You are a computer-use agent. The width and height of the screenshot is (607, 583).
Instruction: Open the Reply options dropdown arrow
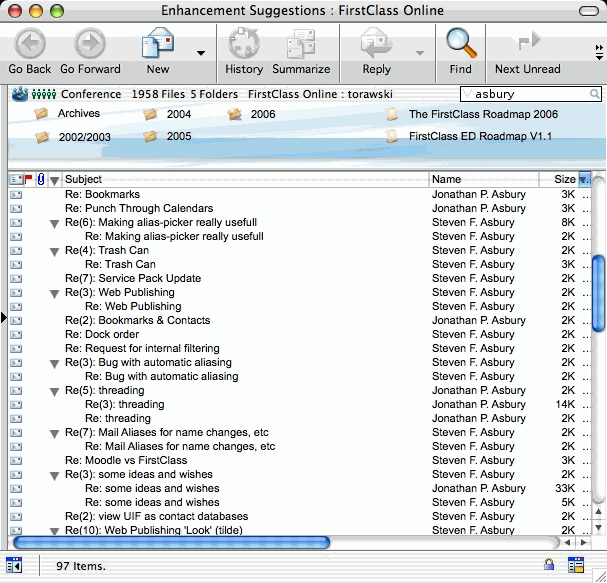pyautogui.click(x=420, y=53)
